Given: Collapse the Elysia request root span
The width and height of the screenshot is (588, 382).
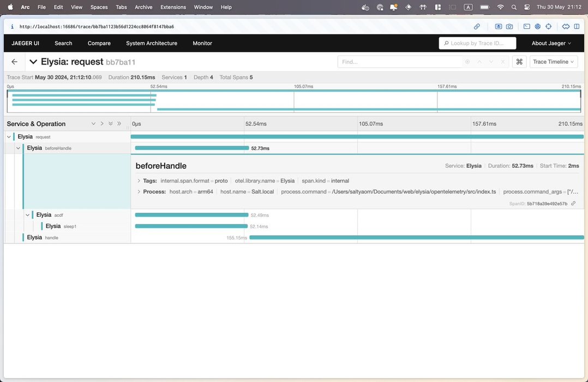Looking at the screenshot, I should pos(9,136).
